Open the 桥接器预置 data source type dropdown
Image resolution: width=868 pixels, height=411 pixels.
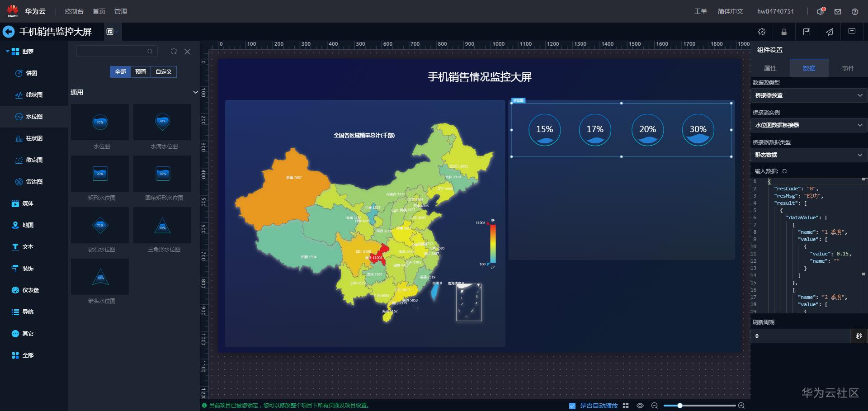(x=808, y=95)
